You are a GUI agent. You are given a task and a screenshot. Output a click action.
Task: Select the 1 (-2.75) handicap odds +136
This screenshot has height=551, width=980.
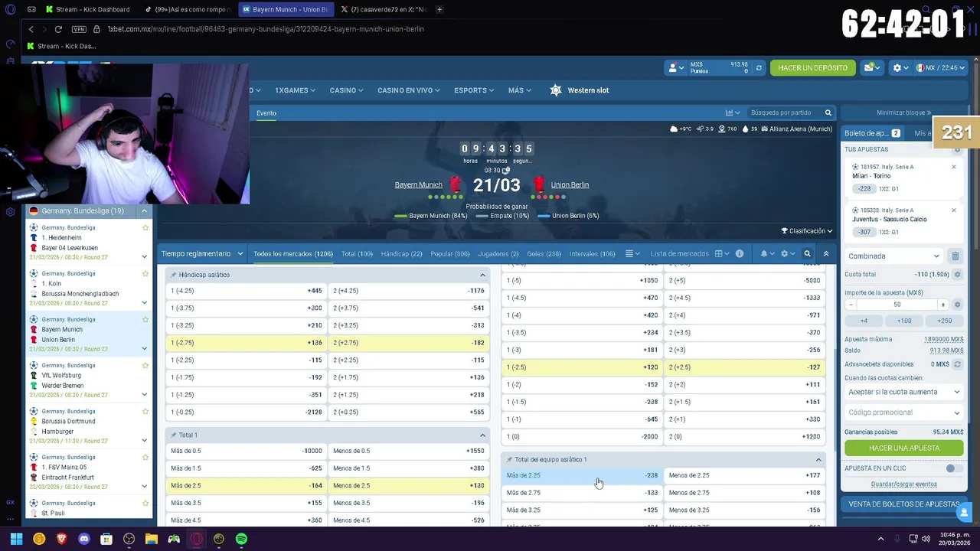click(x=247, y=343)
